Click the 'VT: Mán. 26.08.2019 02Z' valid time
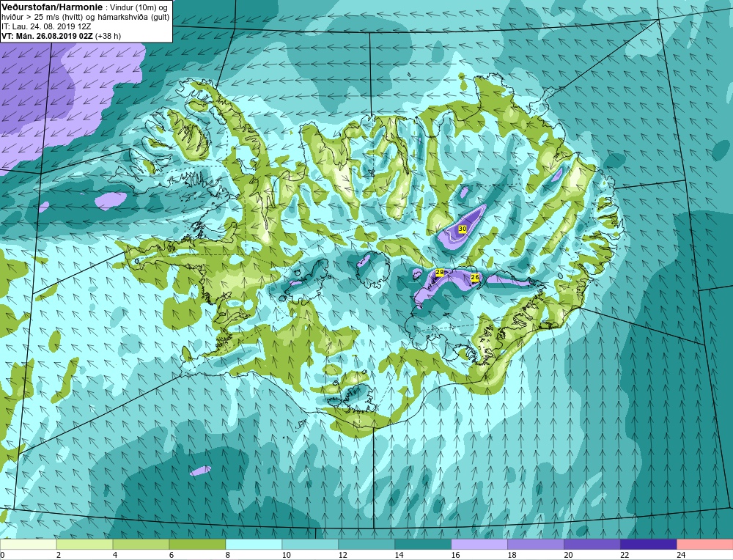The image size is (733, 560). (47, 36)
